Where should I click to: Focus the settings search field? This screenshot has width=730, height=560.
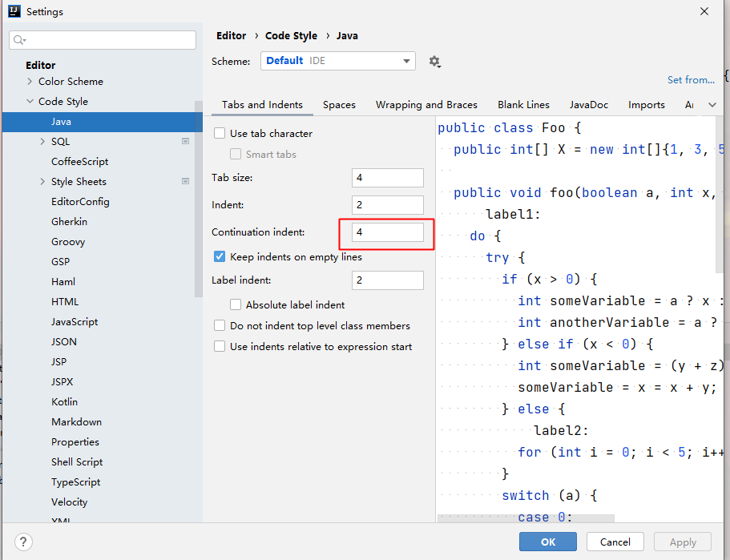103,40
